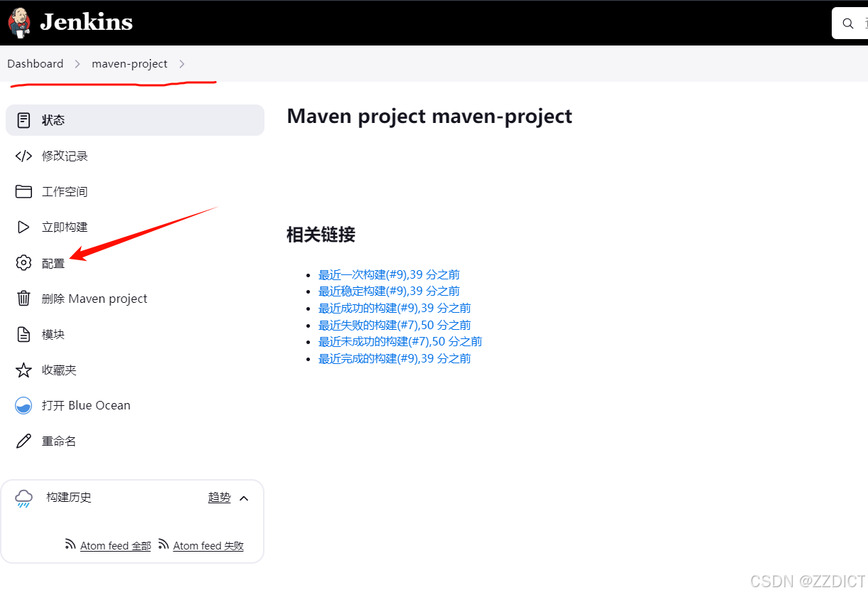Image resolution: width=868 pixels, height=595 pixels.
Task: Click the 重命名 pencil icon
Action: (23, 441)
